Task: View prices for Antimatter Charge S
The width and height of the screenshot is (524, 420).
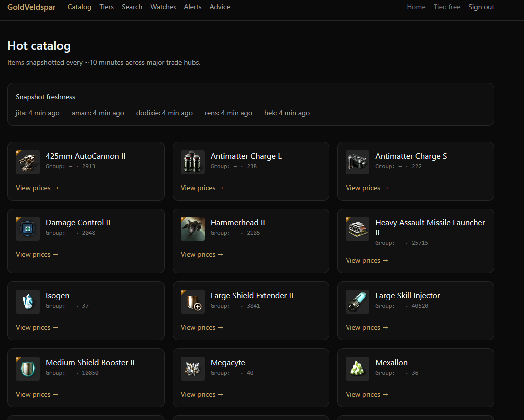Action: 366,188
